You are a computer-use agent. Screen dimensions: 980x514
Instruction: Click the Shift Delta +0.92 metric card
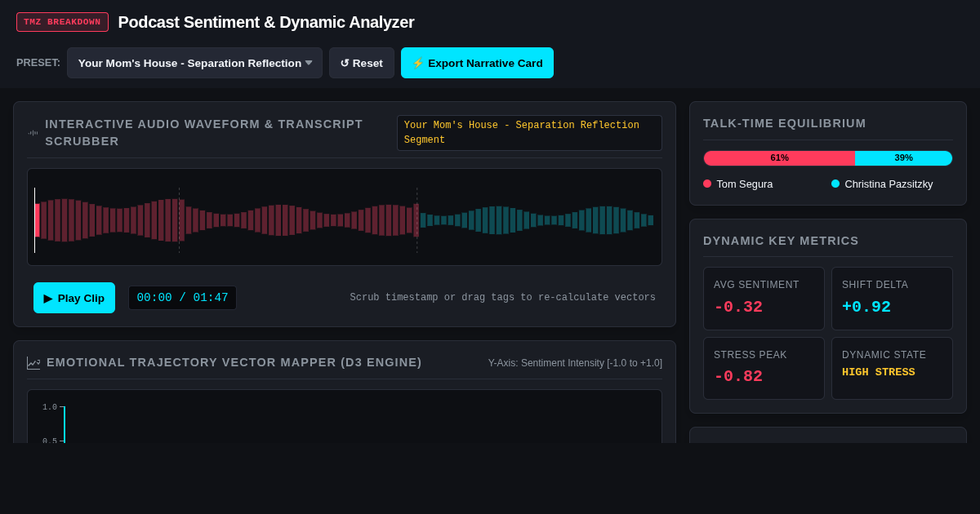point(892,299)
